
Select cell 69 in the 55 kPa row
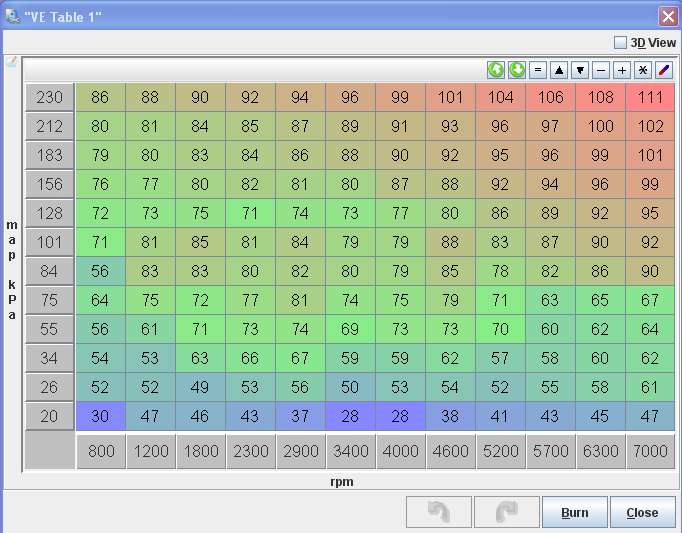[350, 329]
